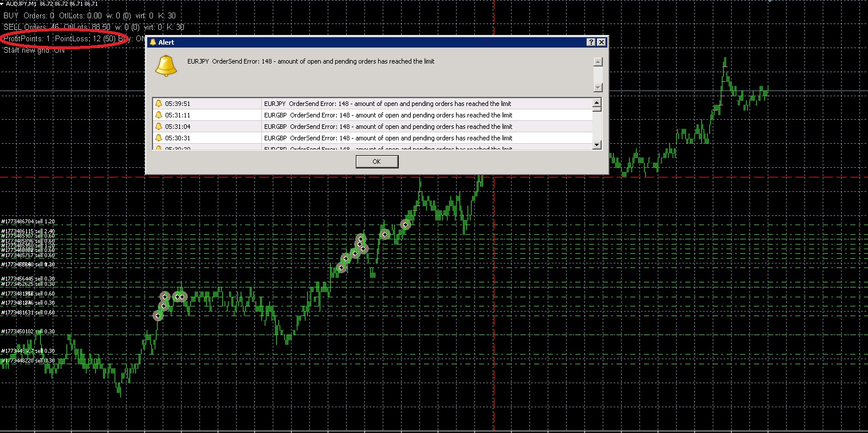
Task: Click the lowest sell arrow marker on chart
Action: pos(158,316)
